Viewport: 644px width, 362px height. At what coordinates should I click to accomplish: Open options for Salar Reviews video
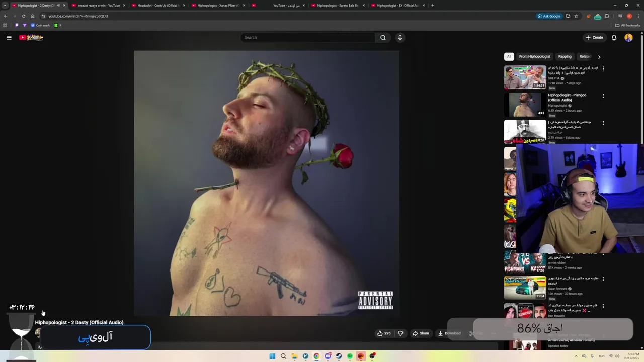(x=603, y=279)
